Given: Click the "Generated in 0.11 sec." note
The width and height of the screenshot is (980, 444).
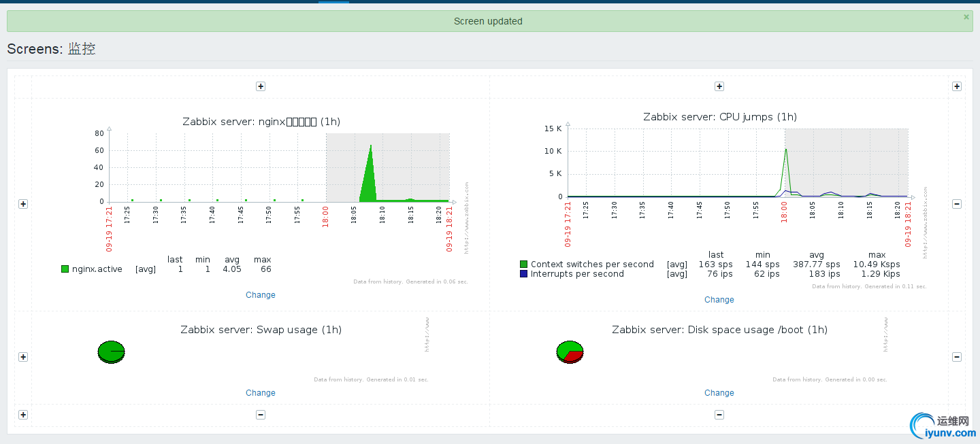Looking at the screenshot, I should 896,286.
